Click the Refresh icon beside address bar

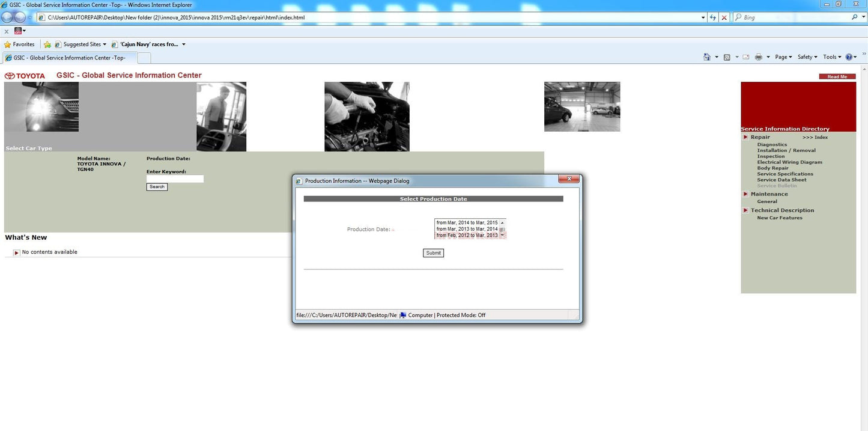713,17
